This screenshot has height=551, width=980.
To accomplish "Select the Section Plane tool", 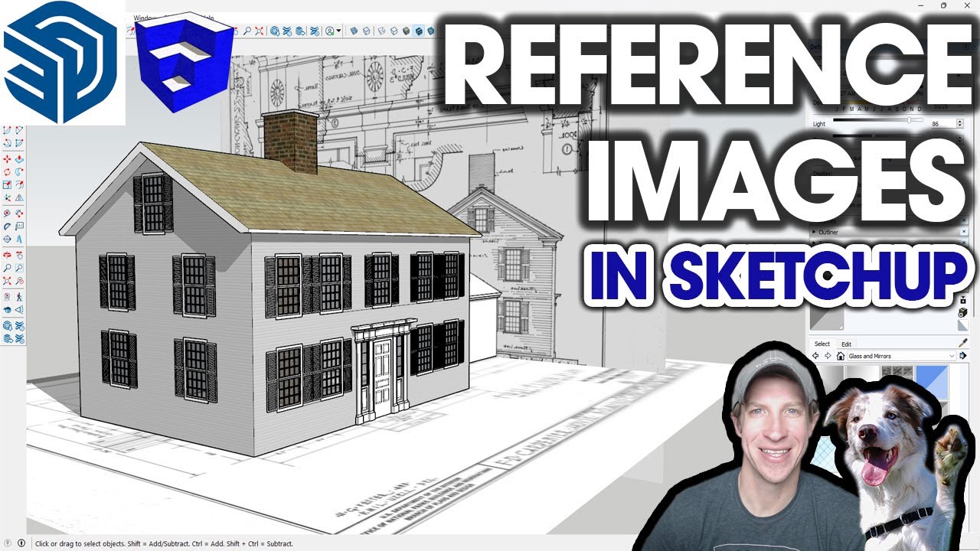I will tap(19, 309).
